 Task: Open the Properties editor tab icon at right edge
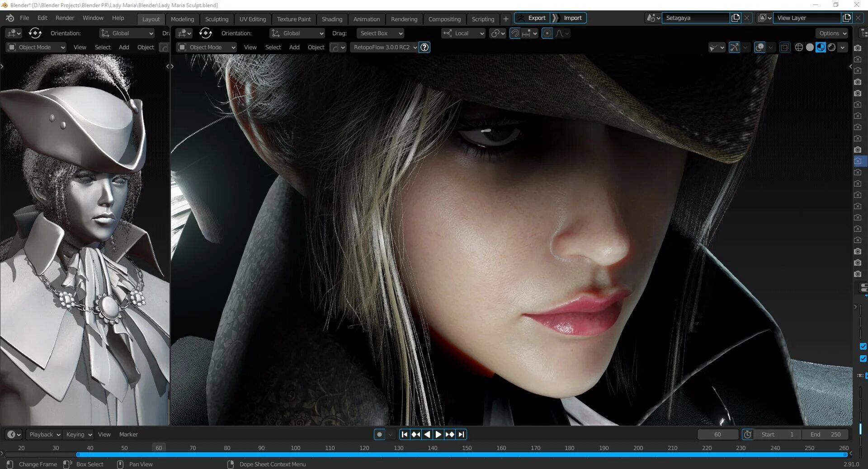coord(863,287)
